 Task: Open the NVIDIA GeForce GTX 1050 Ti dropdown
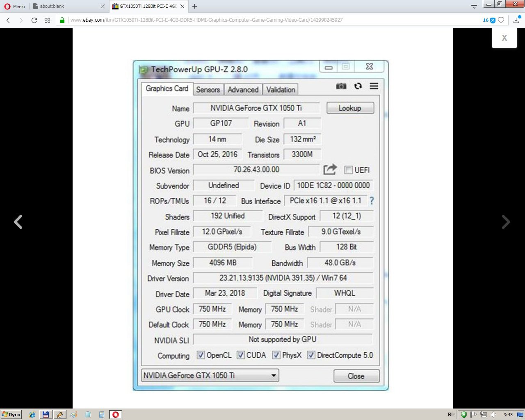210,375
